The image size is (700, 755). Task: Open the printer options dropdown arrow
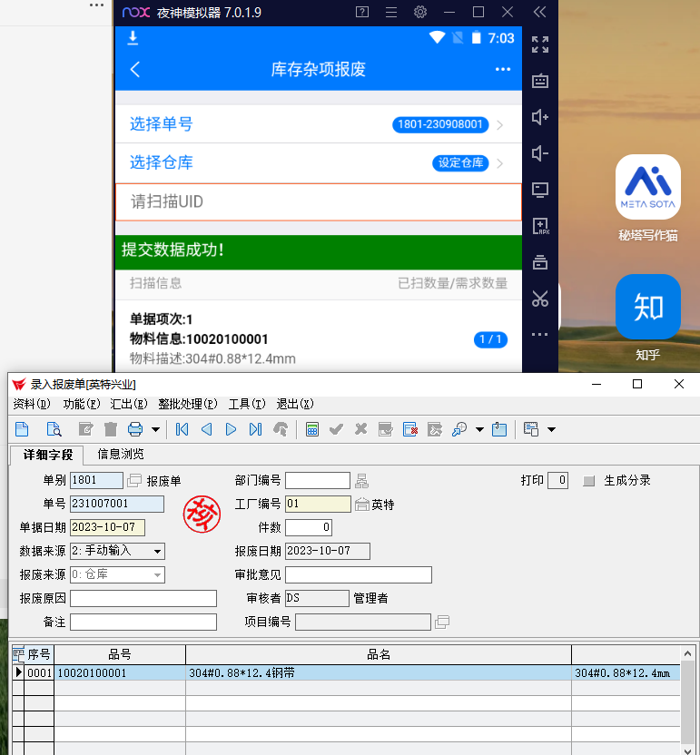tap(155, 429)
